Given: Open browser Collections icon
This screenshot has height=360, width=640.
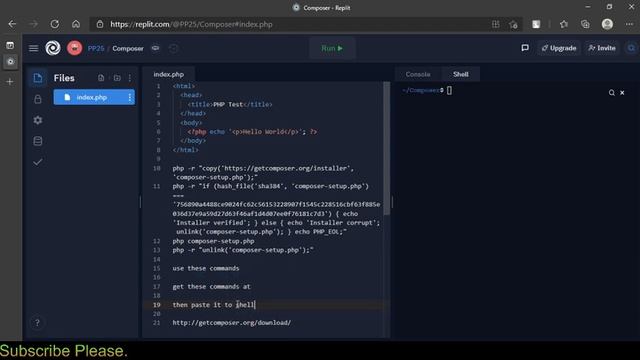Looking at the screenshot, I should tap(585, 24).
